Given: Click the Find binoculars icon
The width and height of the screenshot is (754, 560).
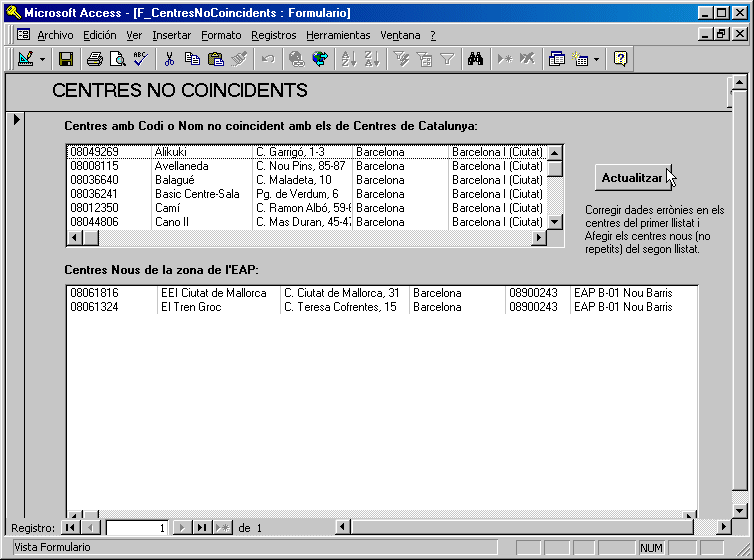Looking at the screenshot, I should tap(475, 59).
